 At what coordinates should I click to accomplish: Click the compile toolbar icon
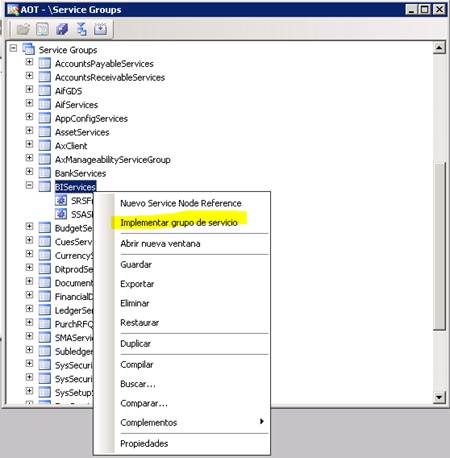click(x=81, y=29)
